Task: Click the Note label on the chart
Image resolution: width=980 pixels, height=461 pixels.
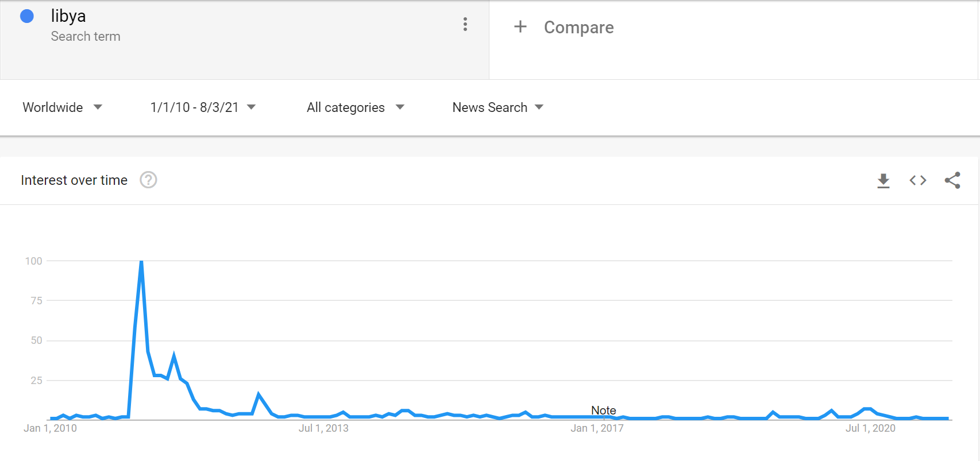Action: click(603, 410)
